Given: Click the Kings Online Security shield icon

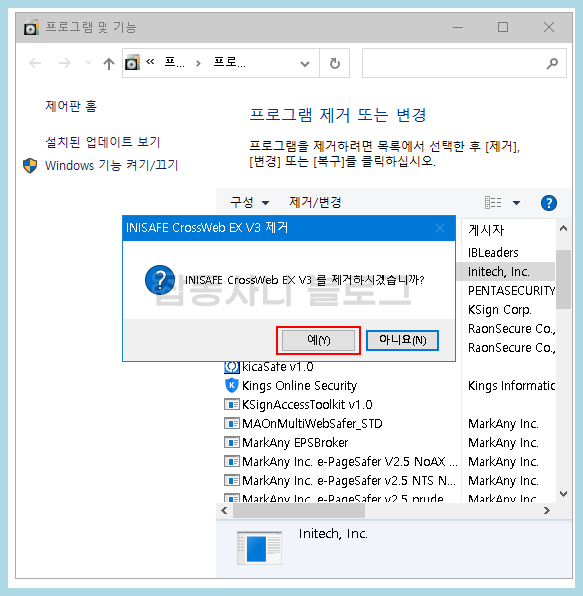Looking at the screenshot, I should pos(231,385).
